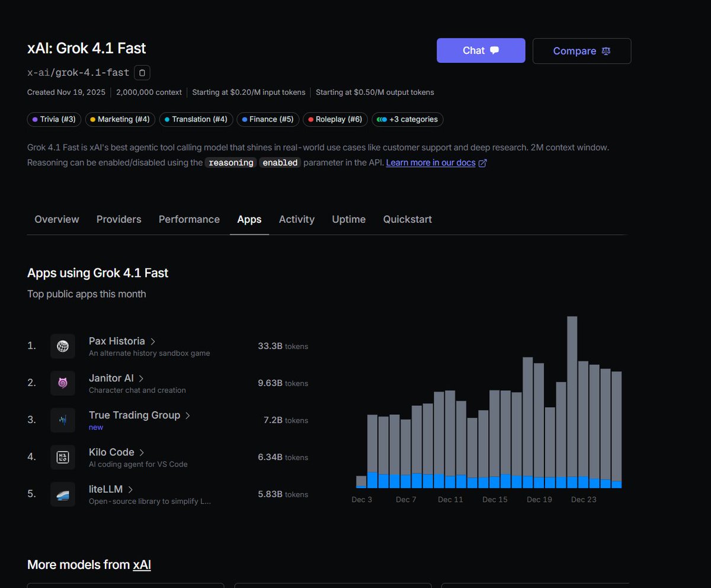This screenshot has height=588, width=711.
Task: Click the 'Character chat and creation' description
Action: 137,390
